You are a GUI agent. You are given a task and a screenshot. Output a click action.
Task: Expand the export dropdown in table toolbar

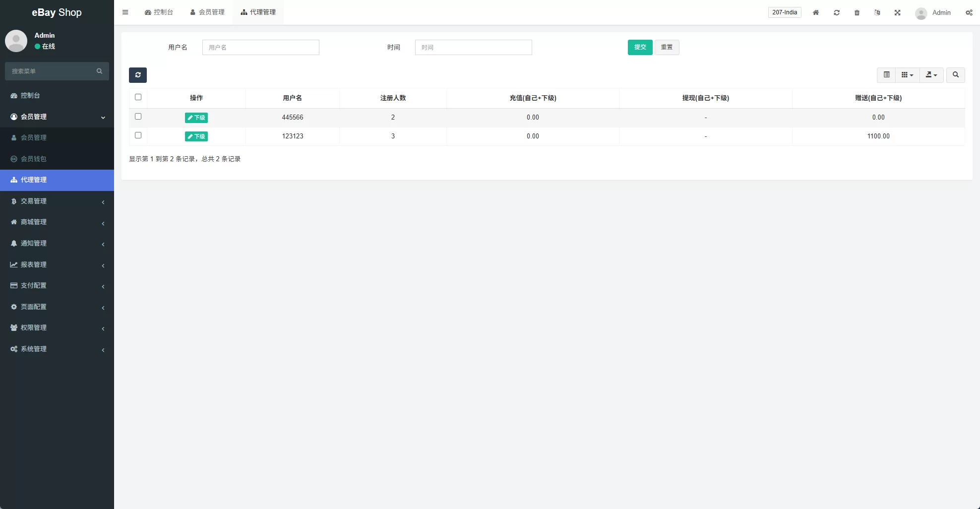(931, 75)
